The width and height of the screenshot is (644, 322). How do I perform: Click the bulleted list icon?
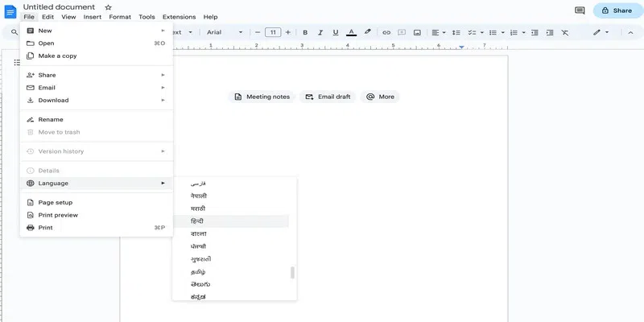493,32
